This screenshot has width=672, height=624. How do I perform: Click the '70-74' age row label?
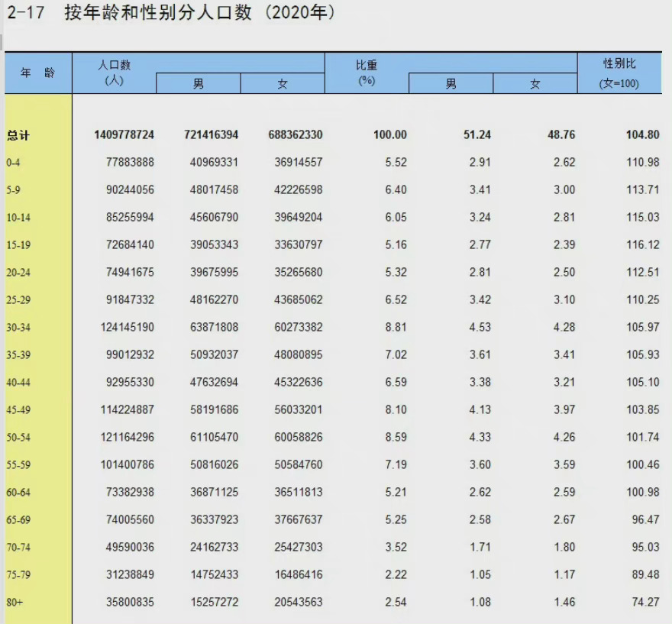pyautogui.click(x=18, y=548)
